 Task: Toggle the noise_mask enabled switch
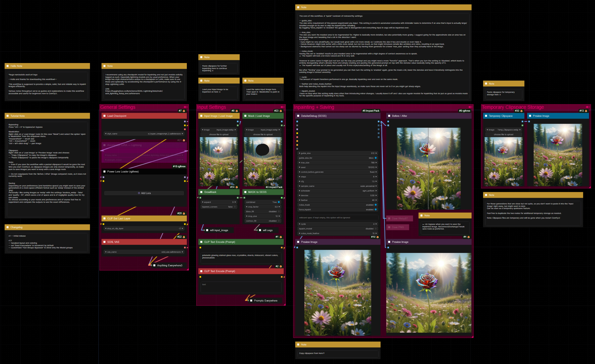tap(376, 205)
